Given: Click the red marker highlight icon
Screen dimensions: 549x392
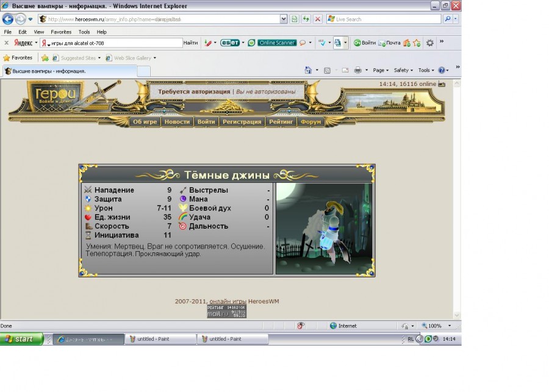Looking at the screenshot, I should coord(208,43).
